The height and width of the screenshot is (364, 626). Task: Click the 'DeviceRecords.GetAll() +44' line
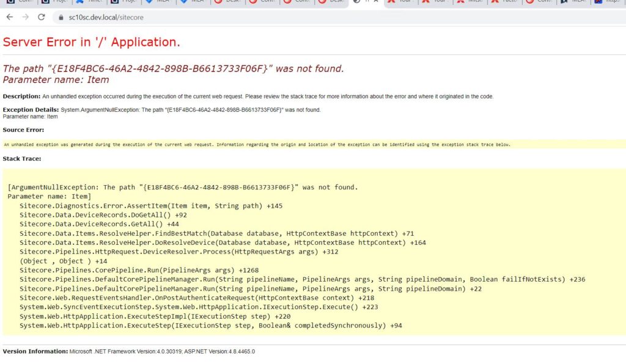100,224
